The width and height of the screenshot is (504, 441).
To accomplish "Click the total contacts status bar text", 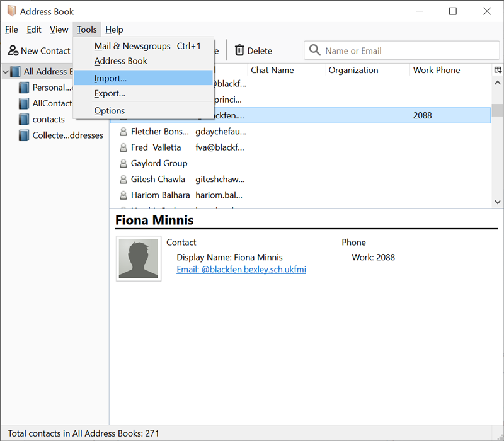I will (84, 433).
